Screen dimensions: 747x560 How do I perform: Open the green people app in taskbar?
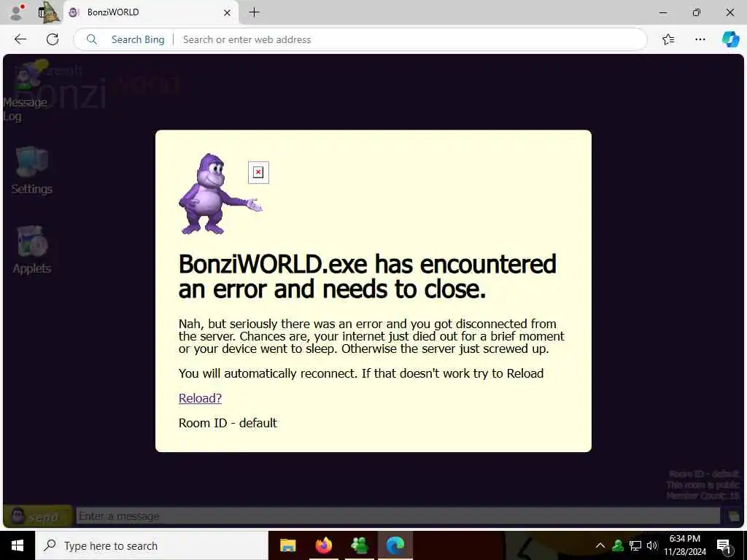[x=359, y=545]
